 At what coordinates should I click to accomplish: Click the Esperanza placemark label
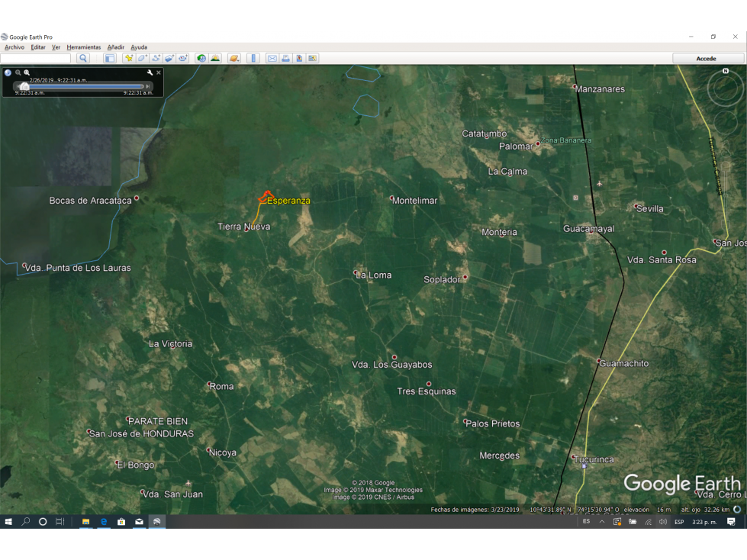(288, 201)
